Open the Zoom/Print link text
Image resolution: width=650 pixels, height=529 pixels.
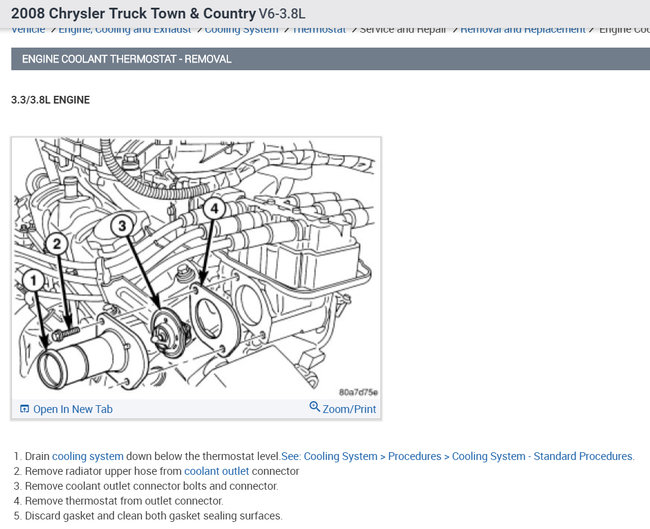click(x=349, y=409)
